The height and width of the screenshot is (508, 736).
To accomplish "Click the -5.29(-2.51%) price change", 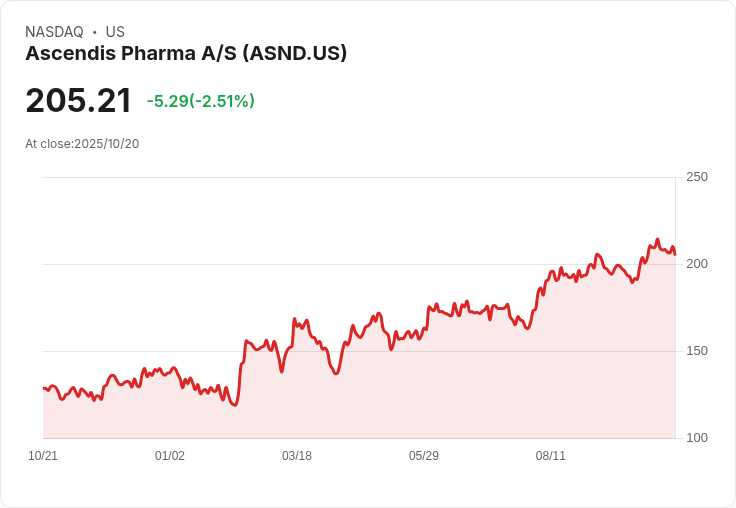I will [200, 101].
